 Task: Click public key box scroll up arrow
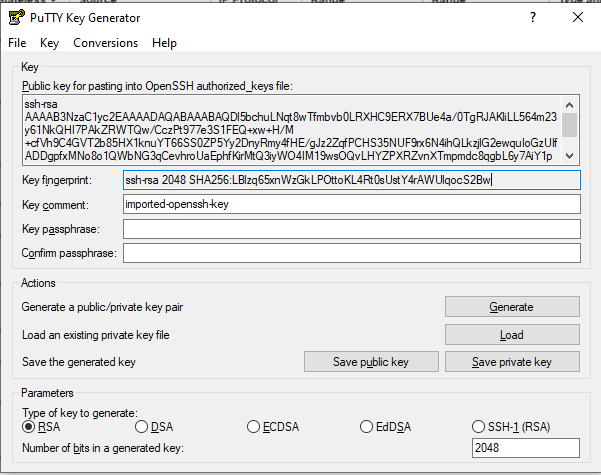tap(570, 105)
